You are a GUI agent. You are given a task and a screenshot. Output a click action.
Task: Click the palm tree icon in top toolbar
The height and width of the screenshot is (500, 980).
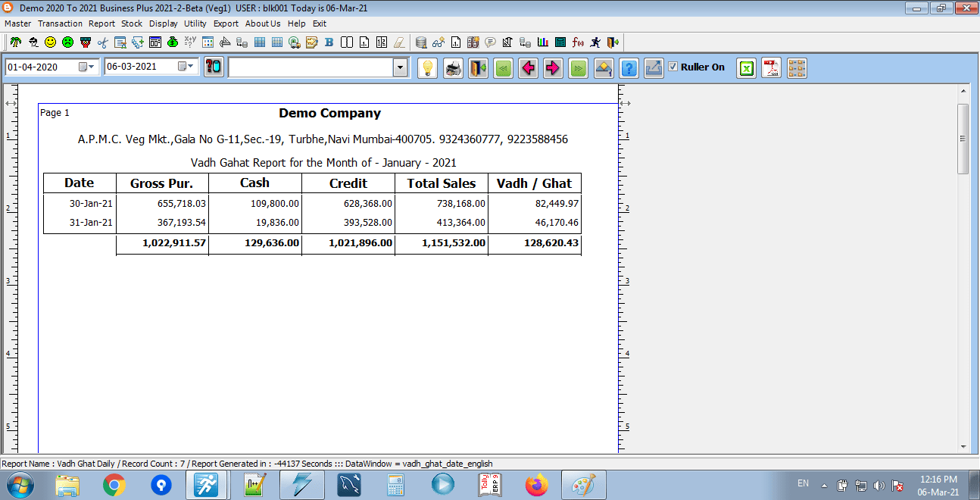pyautogui.click(x=15, y=42)
